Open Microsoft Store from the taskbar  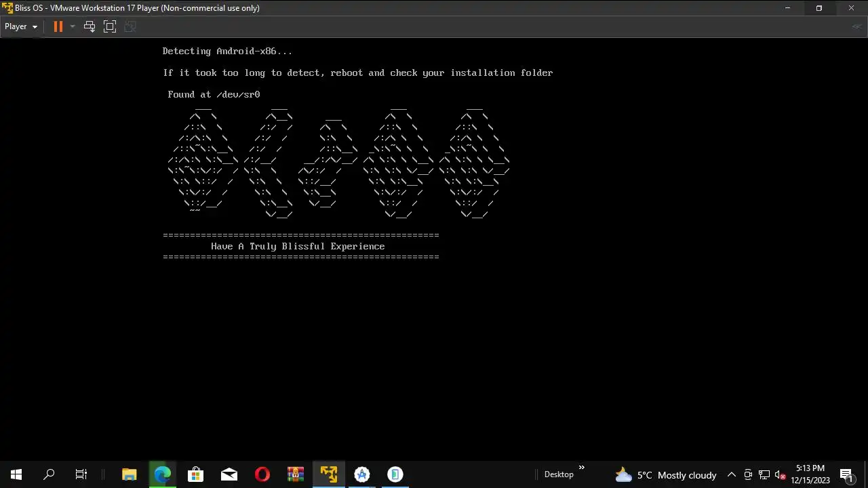click(x=195, y=474)
